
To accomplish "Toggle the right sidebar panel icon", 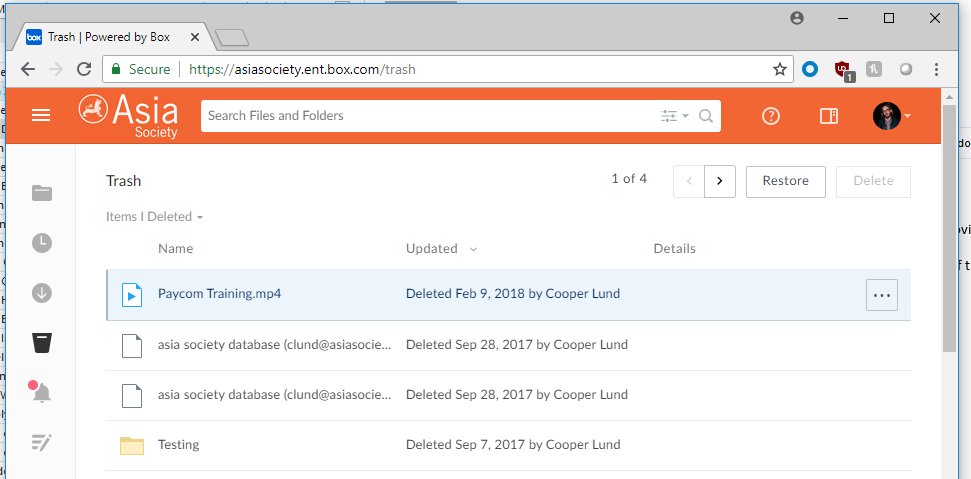I will tap(829, 116).
